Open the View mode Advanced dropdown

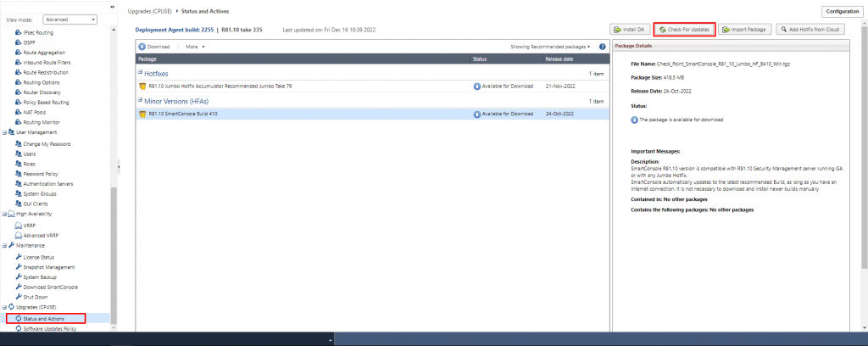pos(70,19)
